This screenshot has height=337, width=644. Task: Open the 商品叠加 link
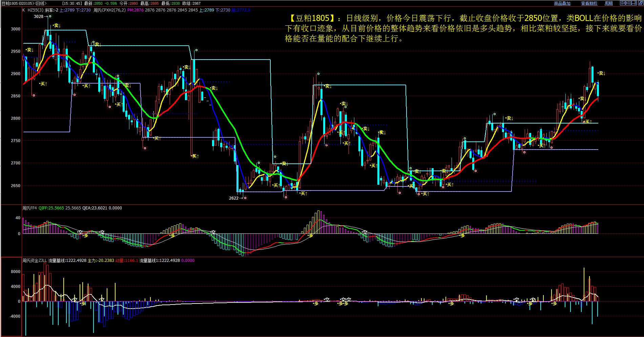[562, 3]
